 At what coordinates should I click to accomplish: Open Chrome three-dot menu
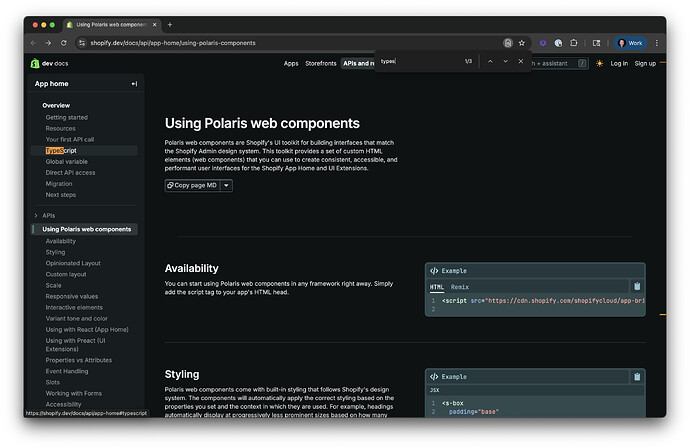(x=657, y=43)
